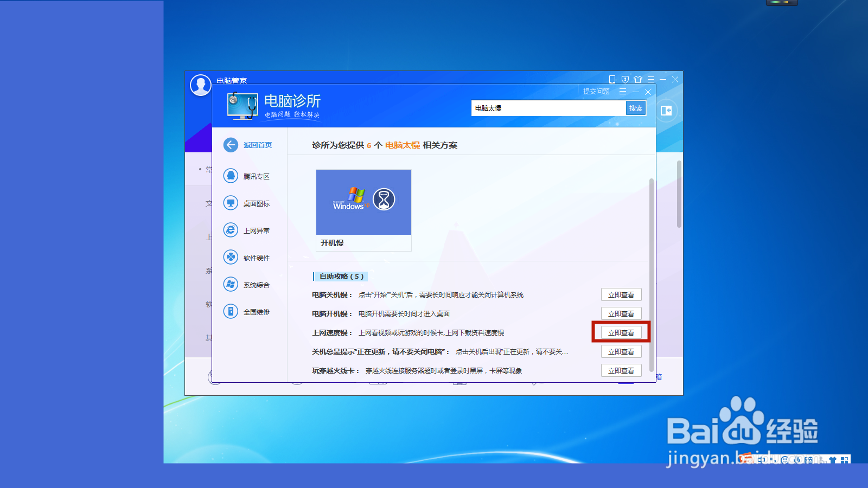Open the 软件硬件 sidebar icon
Viewport: 868px width, 488px height.
pos(231,257)
